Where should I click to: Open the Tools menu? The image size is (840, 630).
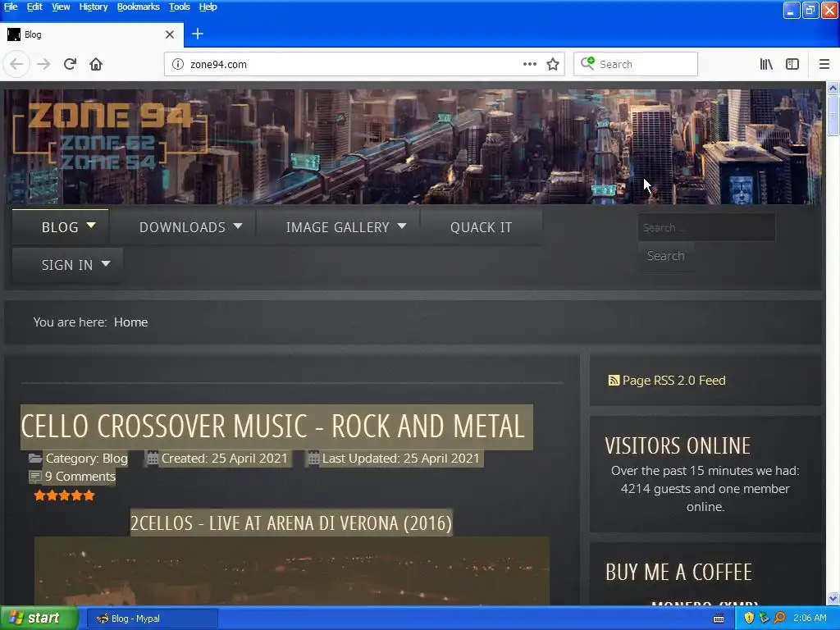[180, 7]
